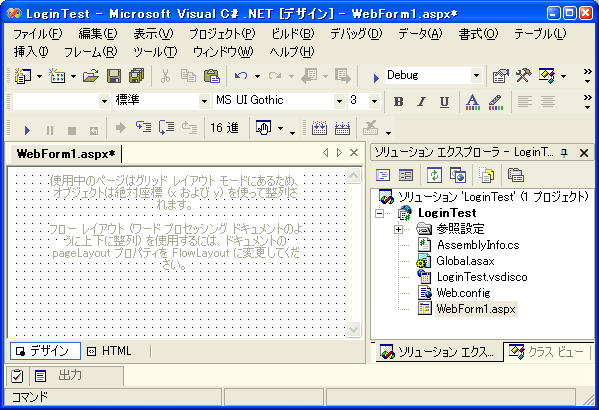Pick the foreground text color
599x410 pixels.
tap(473, 102)
